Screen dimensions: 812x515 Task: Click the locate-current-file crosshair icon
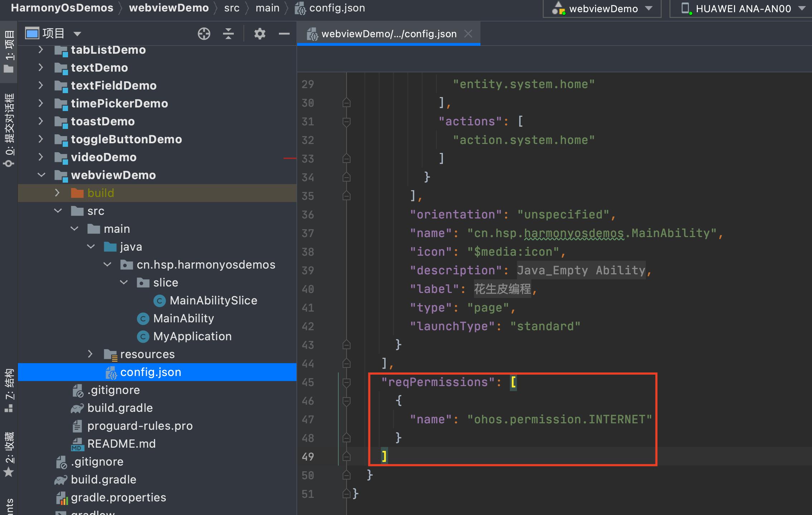tap(204, 34)
